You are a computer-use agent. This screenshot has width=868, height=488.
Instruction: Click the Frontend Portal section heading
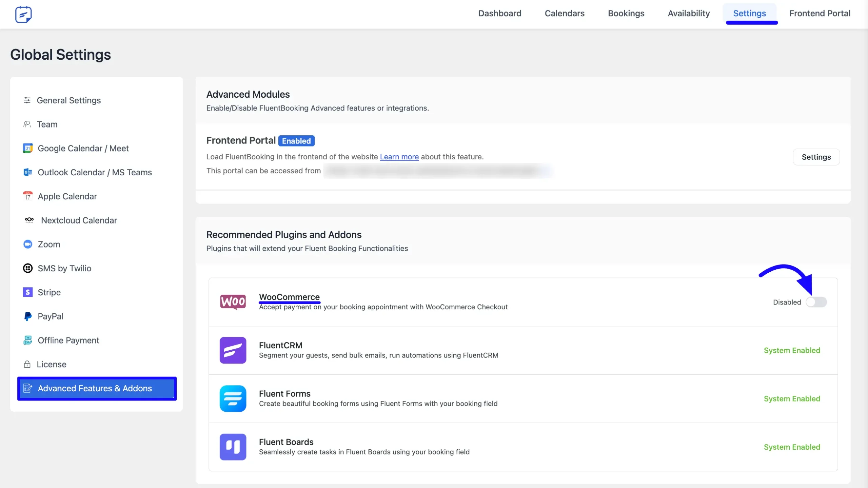coord(241,140)
